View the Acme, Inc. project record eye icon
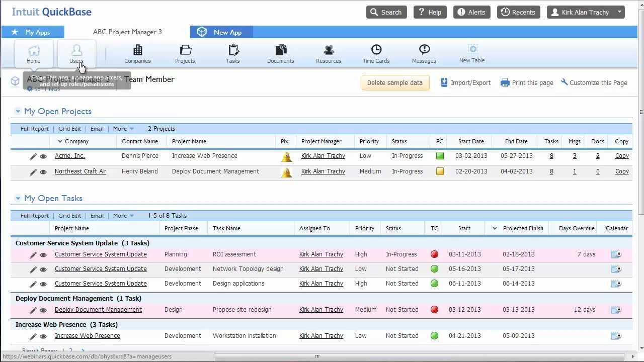Screen dimensions: 644x362 tap(43, 156)
